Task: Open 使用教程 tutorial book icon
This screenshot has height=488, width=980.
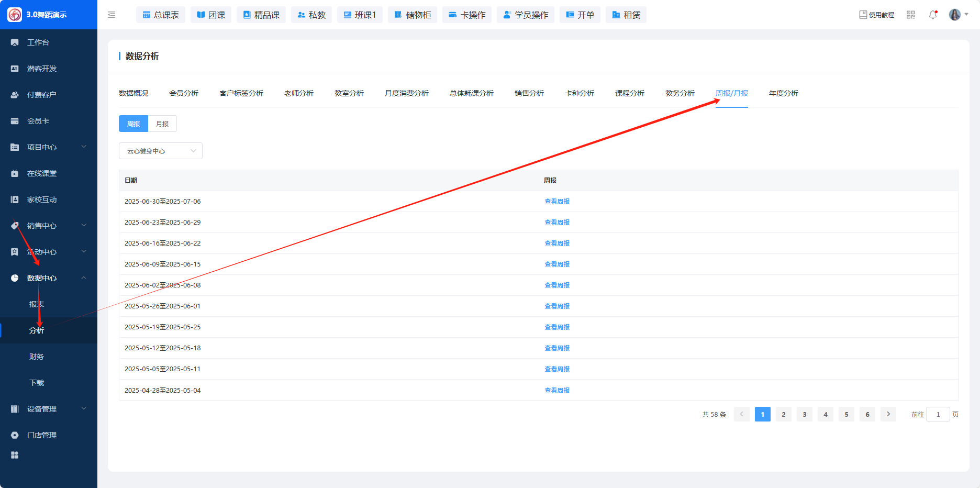Action: tap(863, 15)
